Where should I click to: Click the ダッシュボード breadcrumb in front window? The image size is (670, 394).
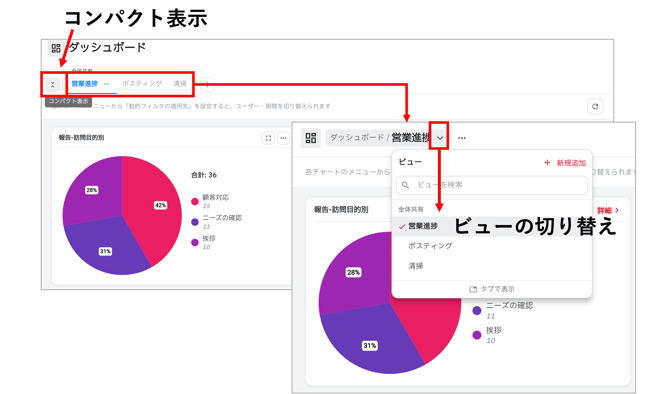coord(357,138)
